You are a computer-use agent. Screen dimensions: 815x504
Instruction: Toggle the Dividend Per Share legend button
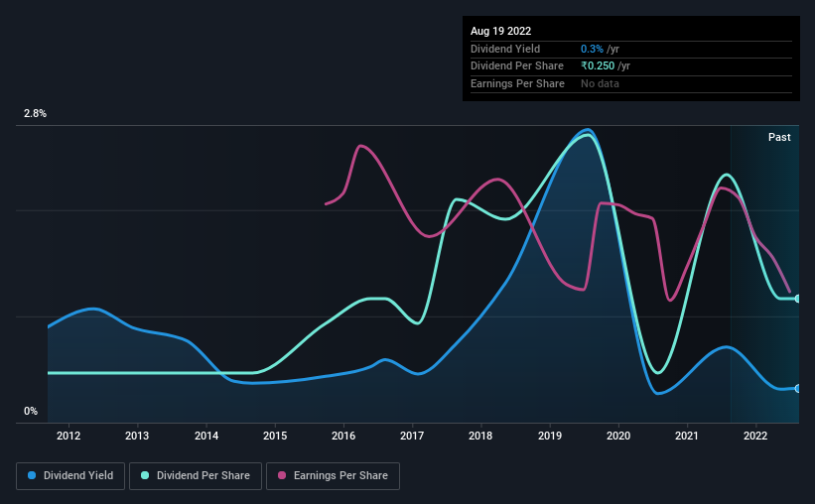click(x=196, y=476)
